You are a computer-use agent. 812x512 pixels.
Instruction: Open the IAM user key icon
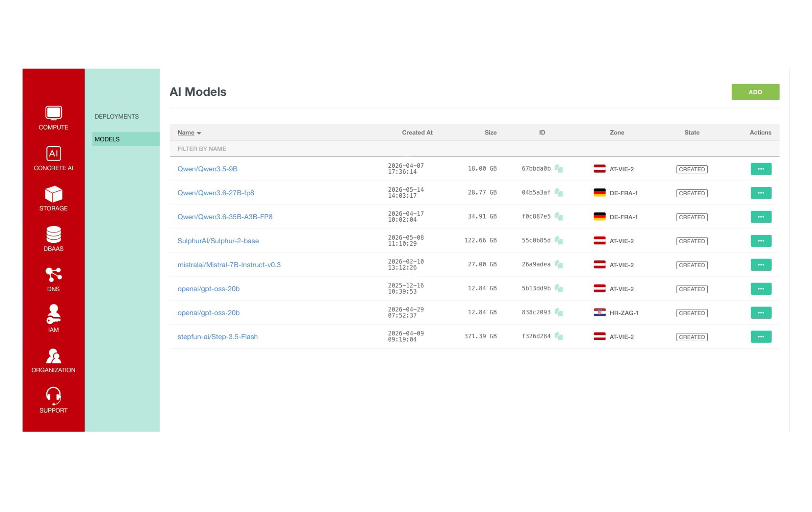click(53, 314)
